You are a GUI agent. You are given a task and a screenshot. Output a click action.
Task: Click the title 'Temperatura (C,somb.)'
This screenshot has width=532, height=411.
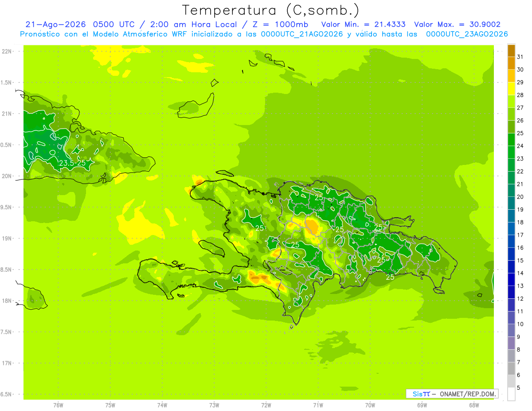tap(271, 10)
